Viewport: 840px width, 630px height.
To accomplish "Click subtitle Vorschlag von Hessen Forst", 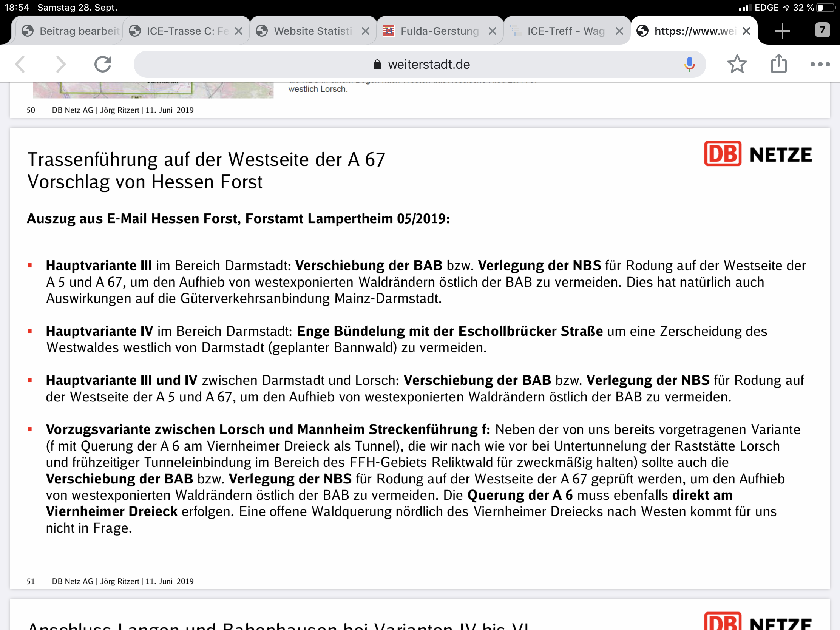I will [145, 182].
